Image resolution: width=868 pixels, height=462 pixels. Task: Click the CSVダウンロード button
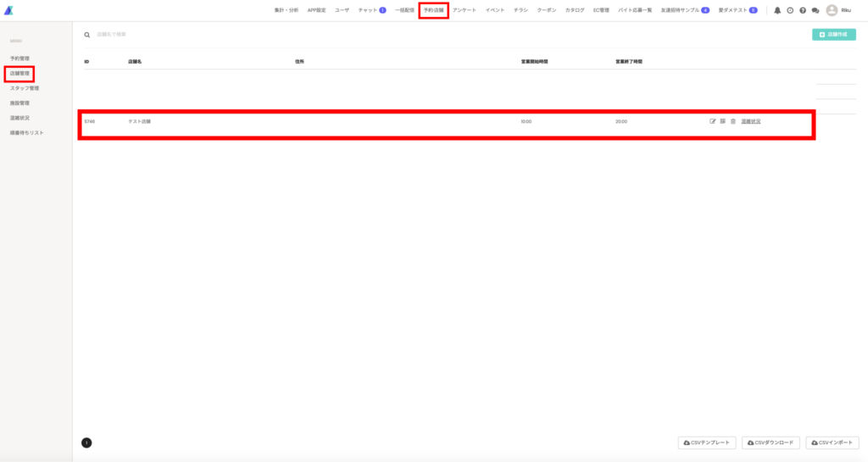click(771, 443)
